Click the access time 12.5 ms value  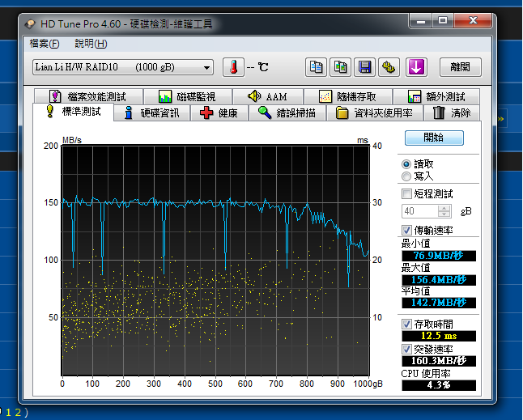point(439,336)
